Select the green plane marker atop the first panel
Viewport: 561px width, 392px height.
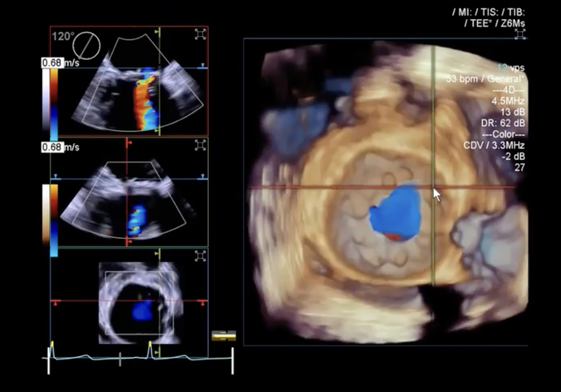(157, 32)
